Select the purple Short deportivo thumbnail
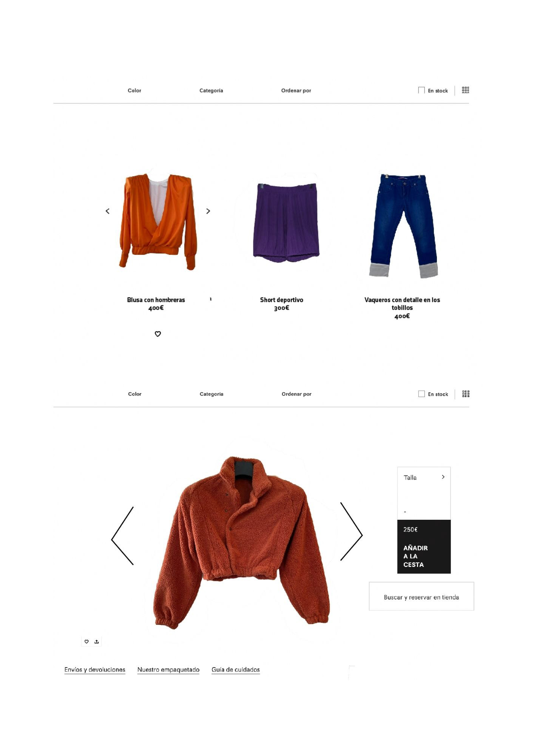Screen dimensions: 534x756 tap(286, 223)
